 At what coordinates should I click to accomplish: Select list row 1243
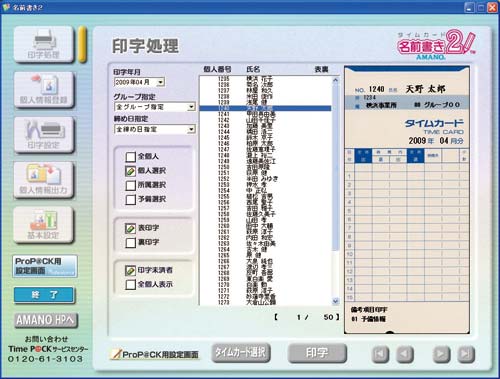[265, 126]
